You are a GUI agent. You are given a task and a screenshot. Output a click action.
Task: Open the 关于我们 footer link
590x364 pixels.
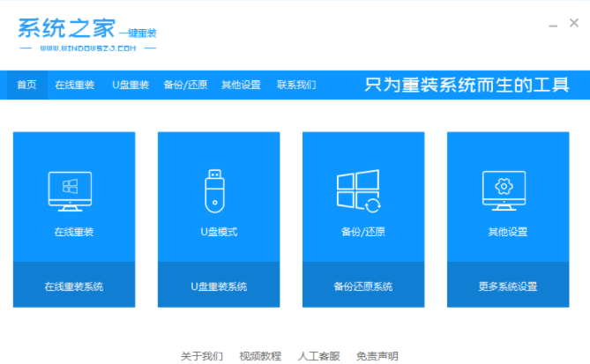(202, 356)
